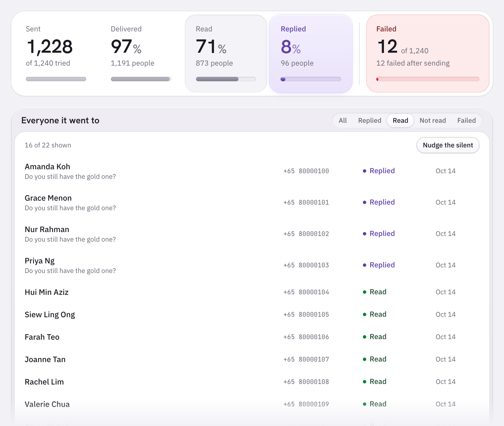Click the Sent progress bar
Screen dimensions: 504x426
(x=56, y=79)
